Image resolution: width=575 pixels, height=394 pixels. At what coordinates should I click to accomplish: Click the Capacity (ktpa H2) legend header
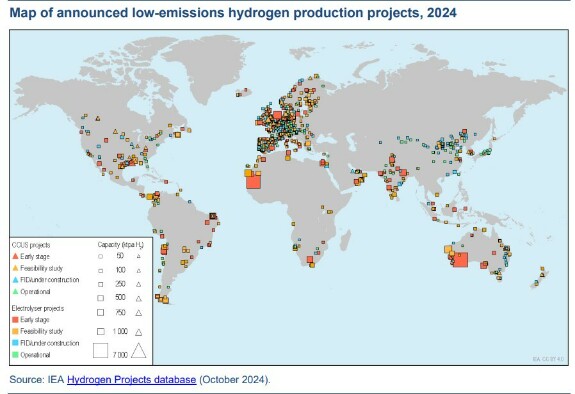[x=121, y=245]
